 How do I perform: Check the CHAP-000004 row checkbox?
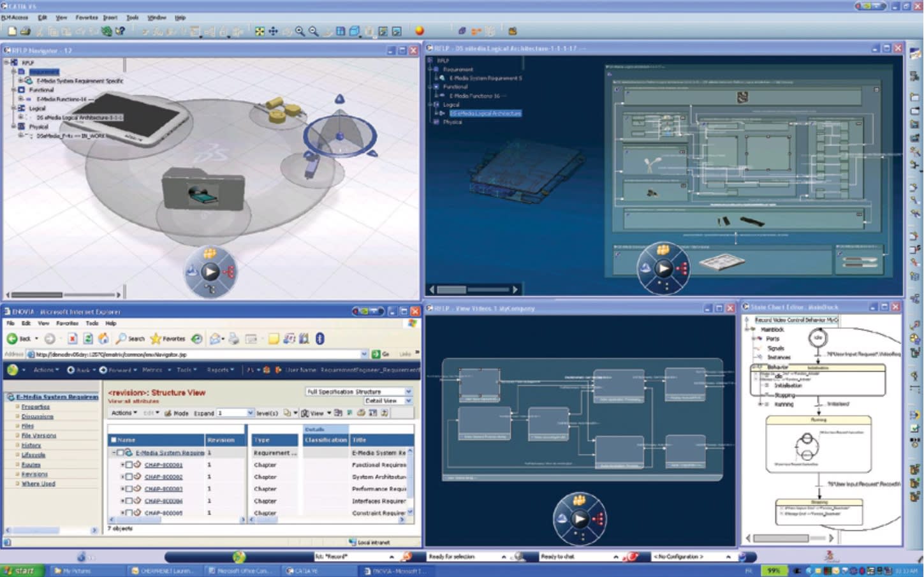pyautogui.click(x=129, y=500)
